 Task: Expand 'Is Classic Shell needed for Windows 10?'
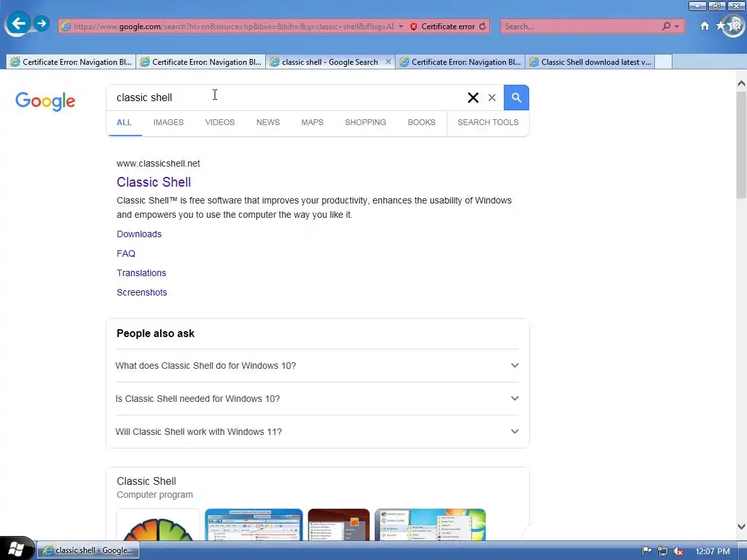(x=317, y=399)
